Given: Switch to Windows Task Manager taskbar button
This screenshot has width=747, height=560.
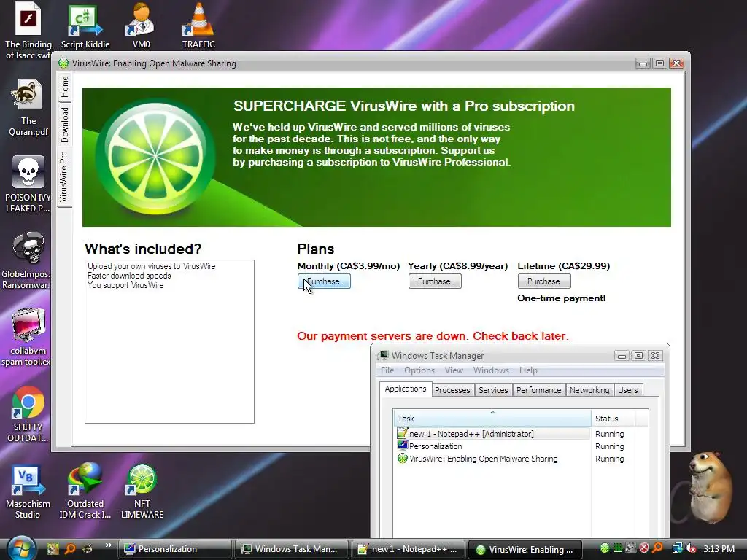Looking at the screenshot, I should pyautogui.click(x=292, y=549).
